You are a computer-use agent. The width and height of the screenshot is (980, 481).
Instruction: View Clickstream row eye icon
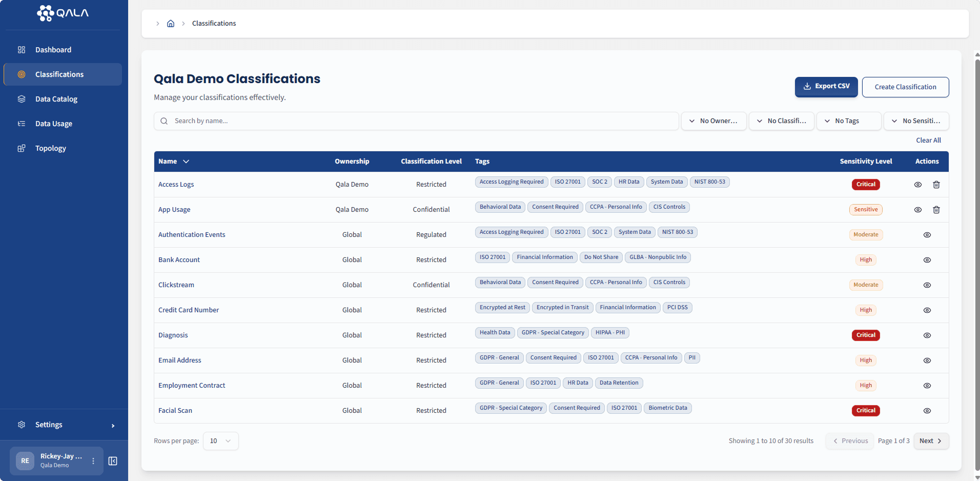[x=927, y=285]
